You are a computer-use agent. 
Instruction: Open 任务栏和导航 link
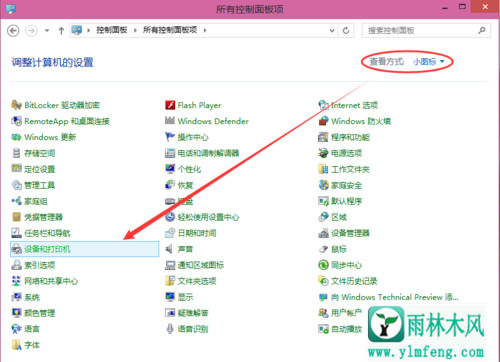point(47,233)
